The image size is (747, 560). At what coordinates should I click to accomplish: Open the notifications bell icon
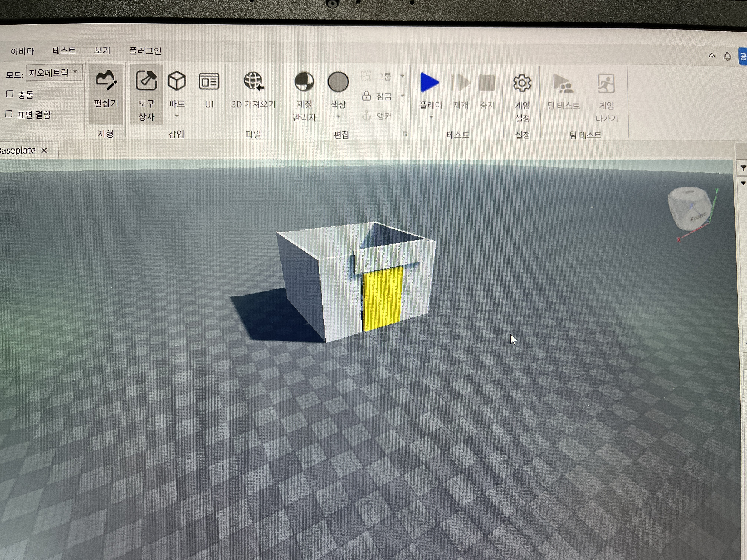click(x=727, y=56)
